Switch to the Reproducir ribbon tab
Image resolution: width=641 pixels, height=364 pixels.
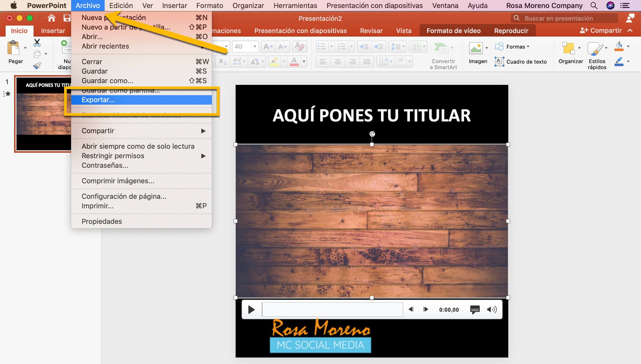click(x=511, y=31)
